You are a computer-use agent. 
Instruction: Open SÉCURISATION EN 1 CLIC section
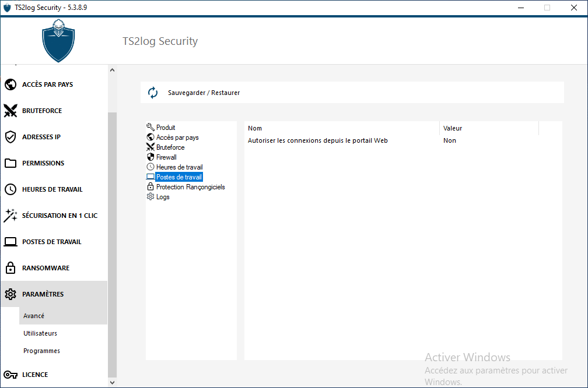tap(54, 216)
